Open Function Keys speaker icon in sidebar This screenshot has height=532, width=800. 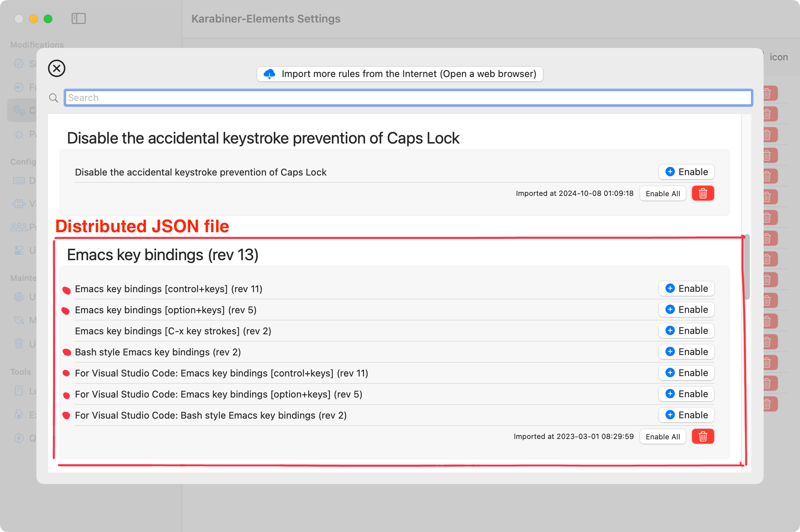tap(19, 87)
